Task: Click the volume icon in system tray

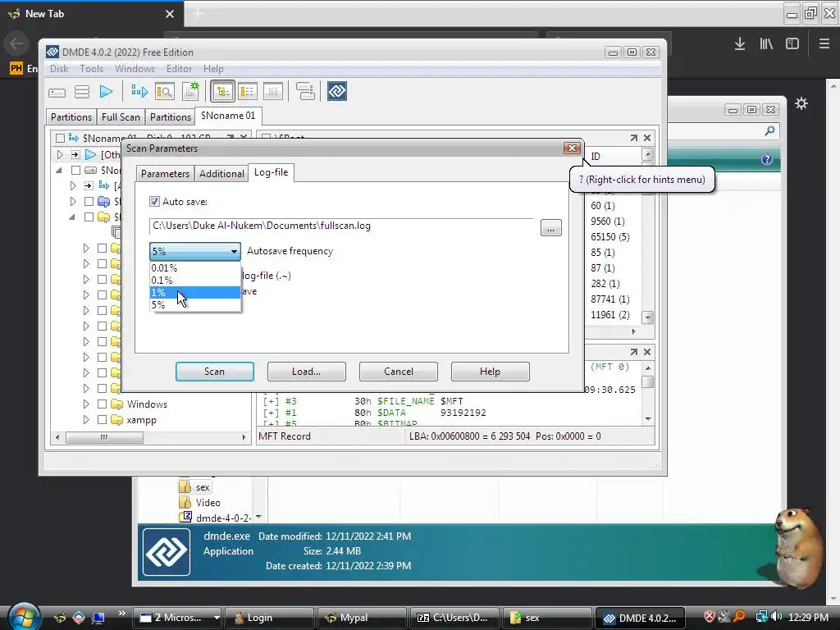Action: (x=776, y=617)
